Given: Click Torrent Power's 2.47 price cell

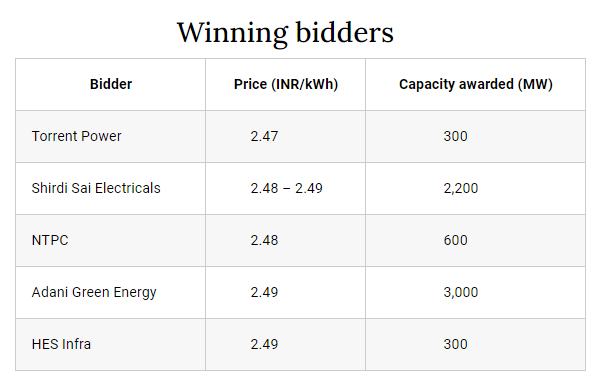Looking at the screenshot, I should click(285, 136).
